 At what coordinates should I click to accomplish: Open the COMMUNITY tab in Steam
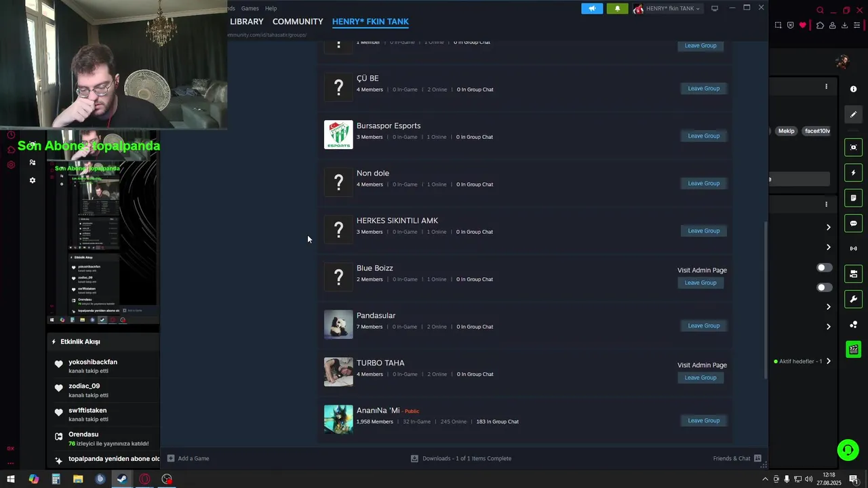[298, 22]
